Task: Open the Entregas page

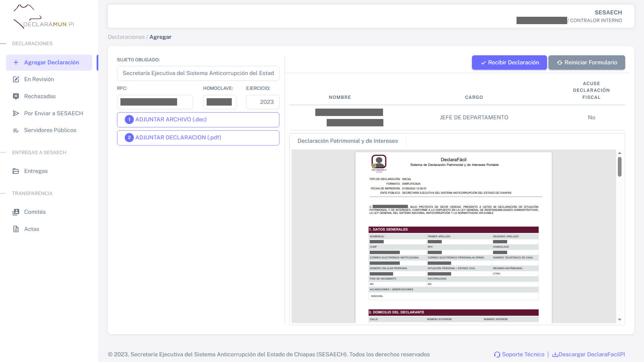Action: point(49,171)
